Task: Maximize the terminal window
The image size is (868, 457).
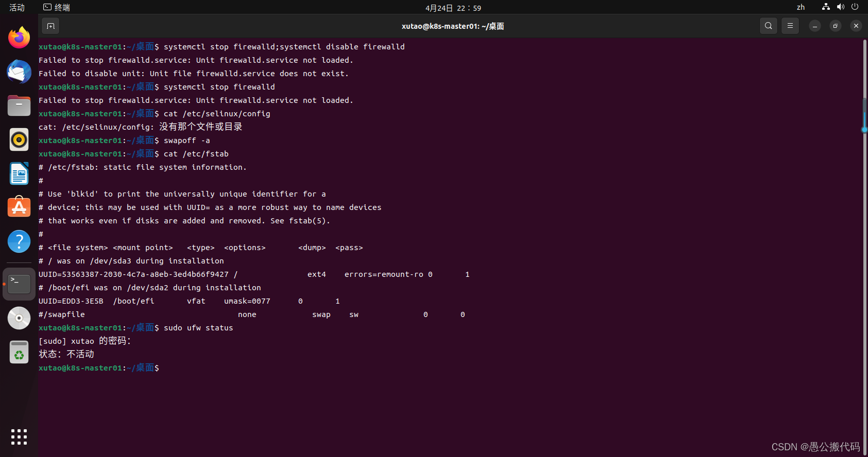Action: [x=836, y=26]
